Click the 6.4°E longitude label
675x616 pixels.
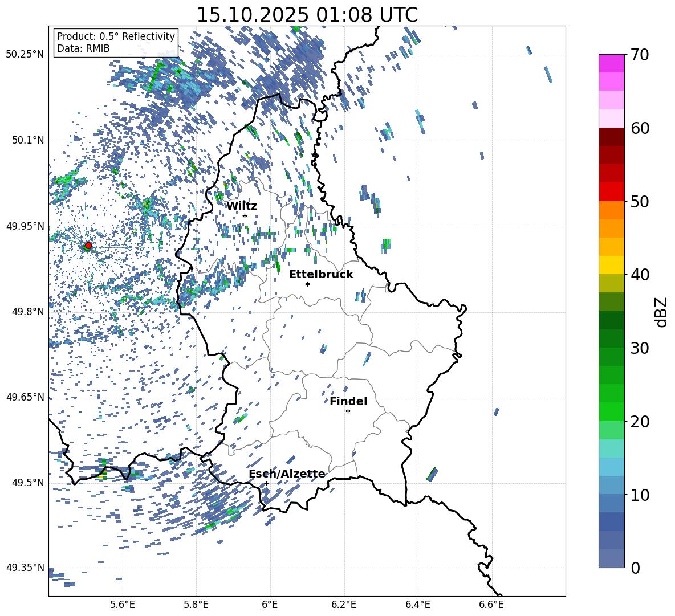tap(417, 605)
